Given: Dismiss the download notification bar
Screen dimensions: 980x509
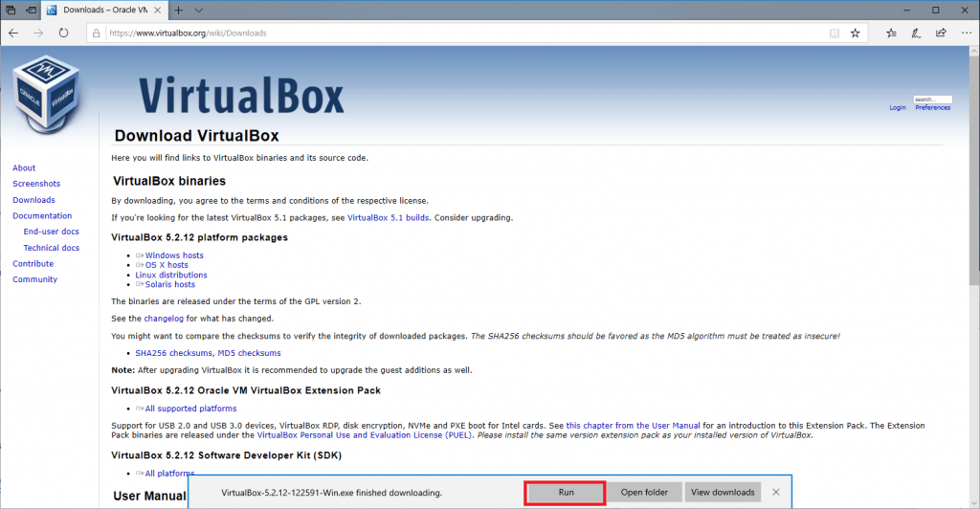Looking at the screenshot, I should [776, 492].
